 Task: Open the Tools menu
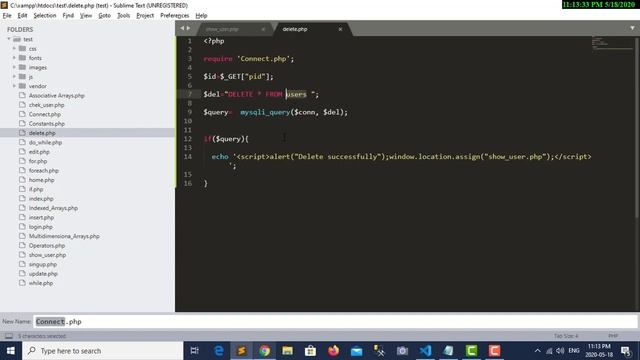pyautogui.click(x=123, y=16)
